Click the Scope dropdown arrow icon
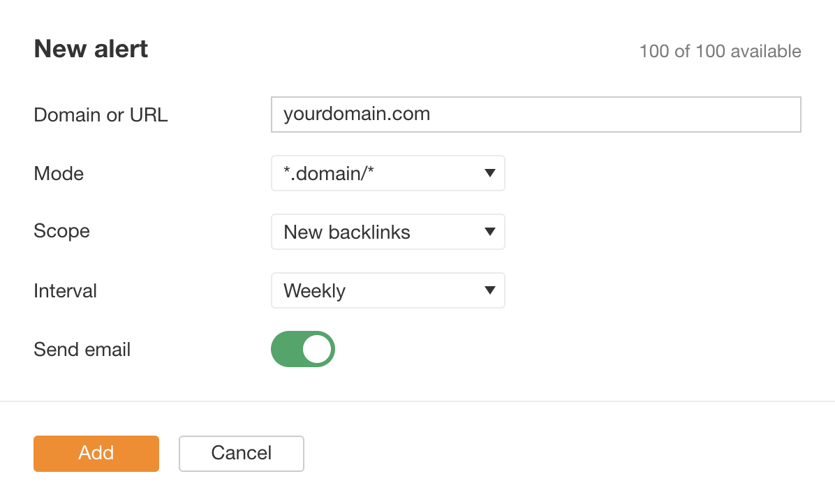The height and width of the screenshot is (504, 835). [490, 232]
